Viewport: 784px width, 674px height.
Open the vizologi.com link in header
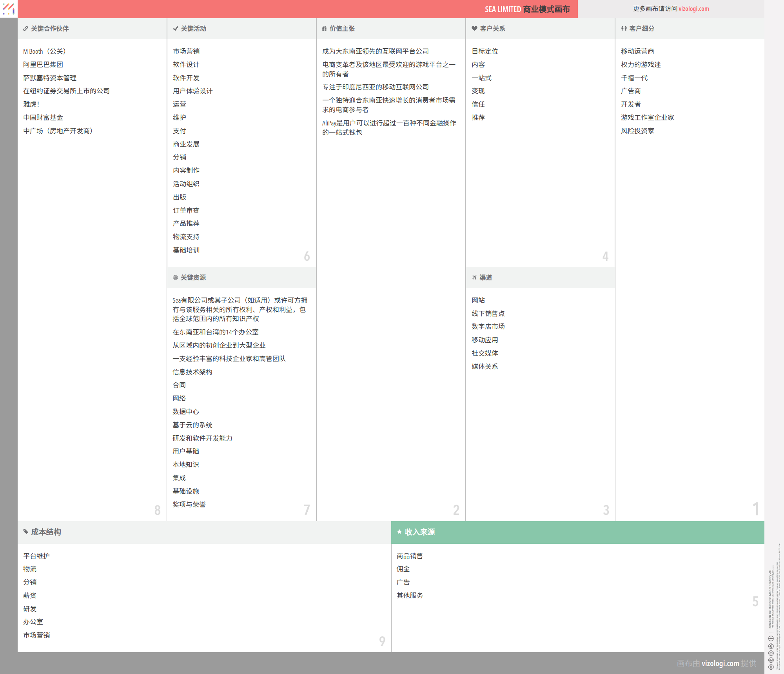[693, 9]
